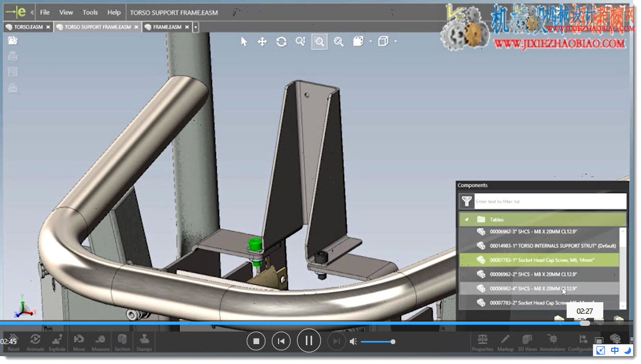Skip to previous video
This screenshot has width=641, height=364.
pyautogui.click(x=281, y=341)
